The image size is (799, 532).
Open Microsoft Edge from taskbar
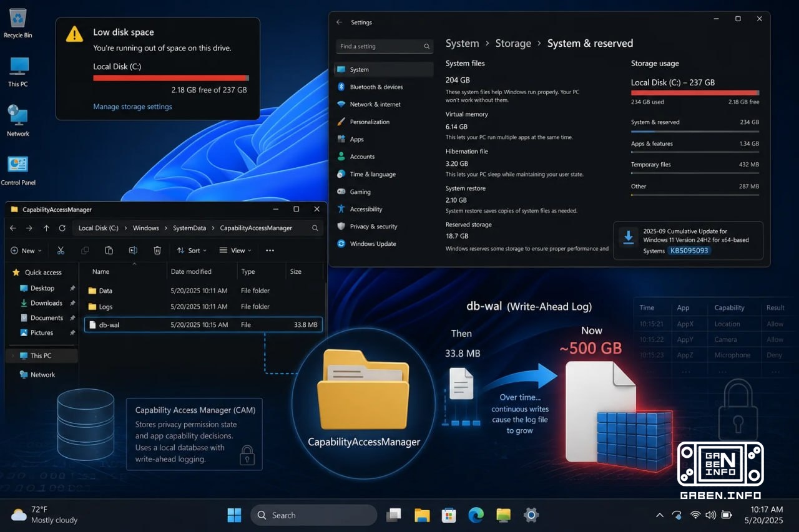coord(476,515)
